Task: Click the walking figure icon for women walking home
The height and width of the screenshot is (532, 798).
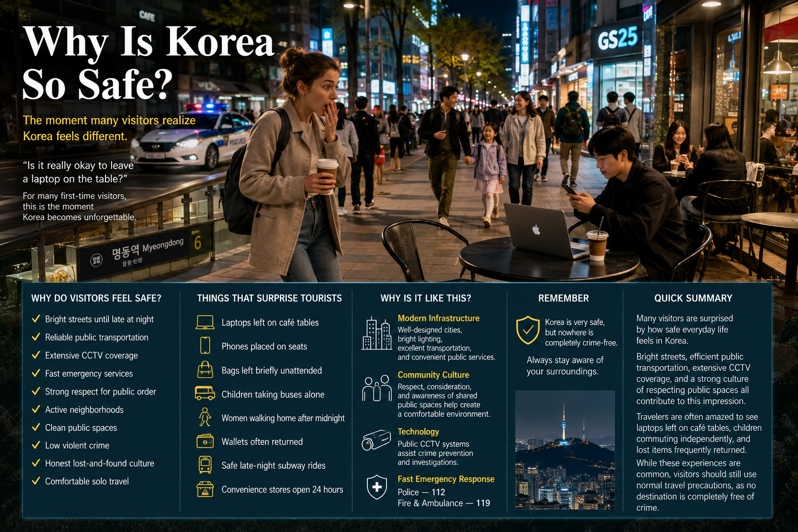Action: tap(205, 417)
